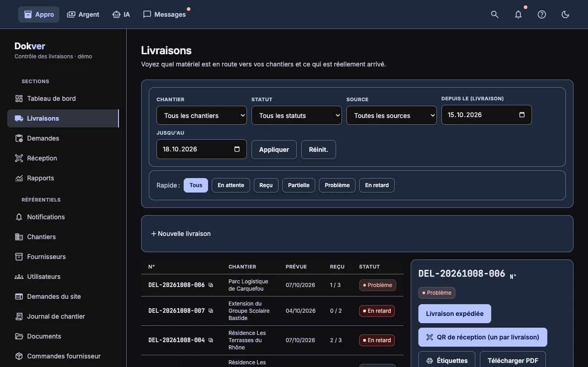The image size is (588, 367).
Task: Open Journal de chantier
Action: [63, 316]
